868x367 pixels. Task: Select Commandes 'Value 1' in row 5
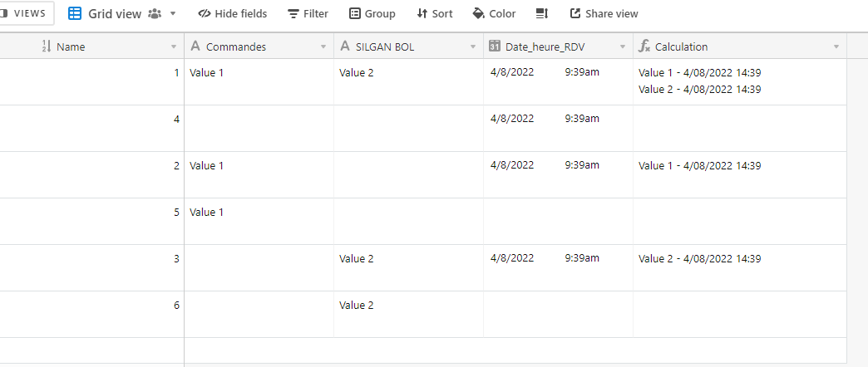[x=259, y=221]
